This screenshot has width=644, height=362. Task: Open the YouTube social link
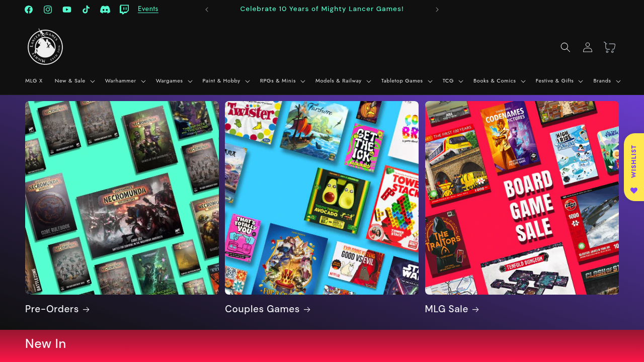(x=67, y=10)
